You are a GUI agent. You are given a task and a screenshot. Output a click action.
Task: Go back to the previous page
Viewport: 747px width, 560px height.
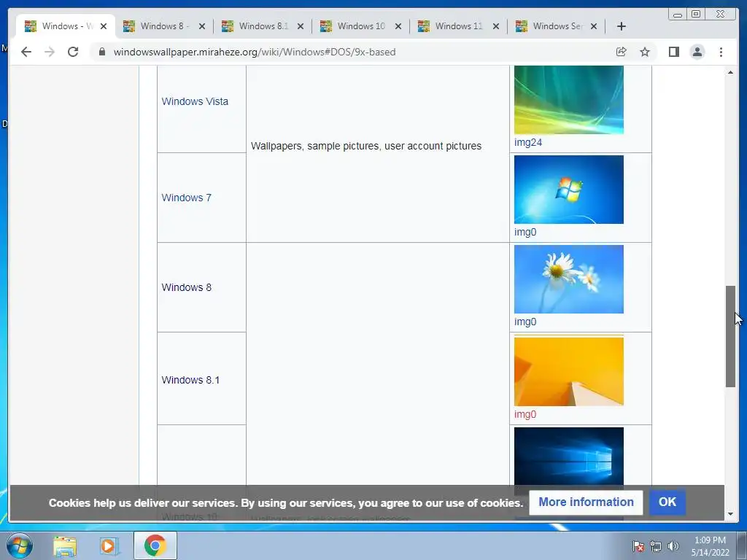click(x=26, y=52)
